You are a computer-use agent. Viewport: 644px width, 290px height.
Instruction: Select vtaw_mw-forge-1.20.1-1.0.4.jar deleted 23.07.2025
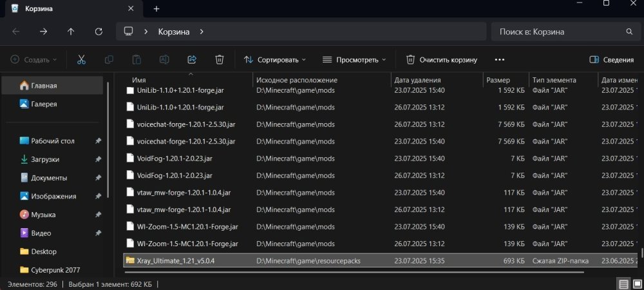382,192
